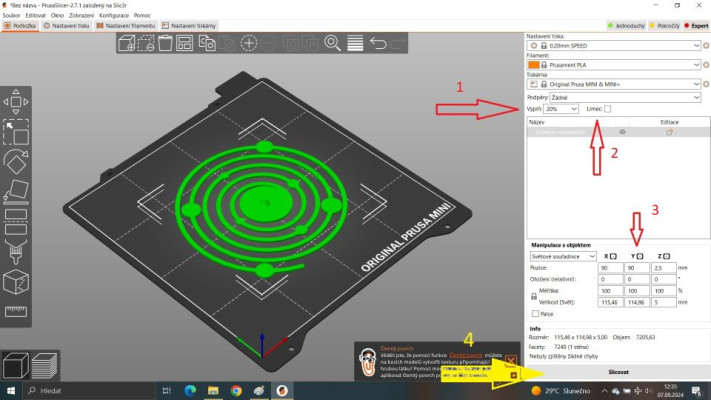Click the orange filament color swatch
The image size is (711, 400).
[534, 65]
